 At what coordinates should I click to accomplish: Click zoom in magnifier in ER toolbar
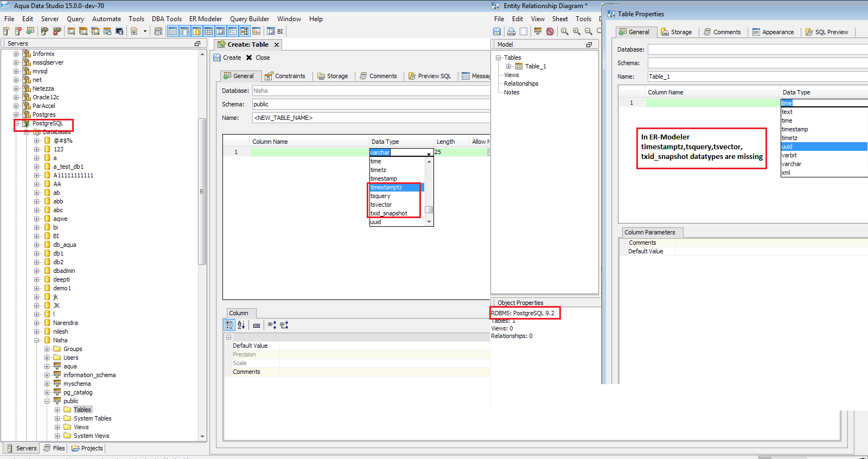pos(576,31)
